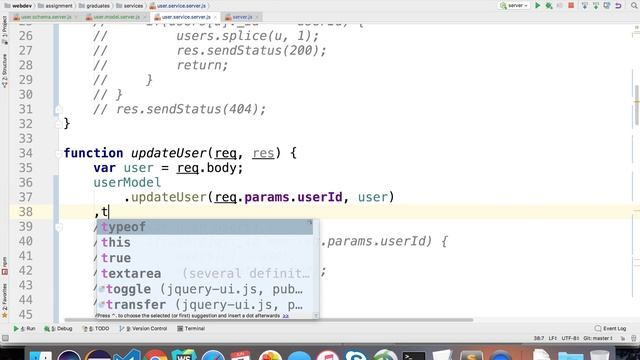Open the Debug tool window
The width and height of the screenshot is (640, 360).
tap(58, 329)
